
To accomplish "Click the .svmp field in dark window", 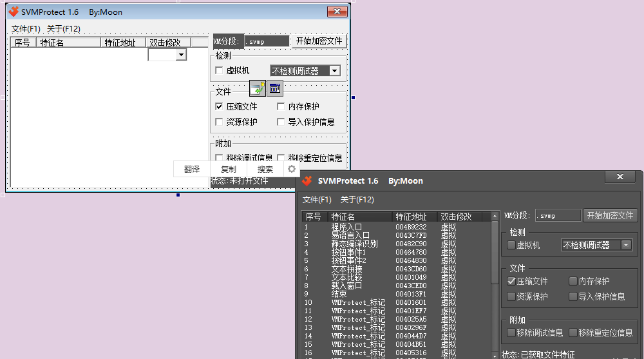I will [558, 215].
